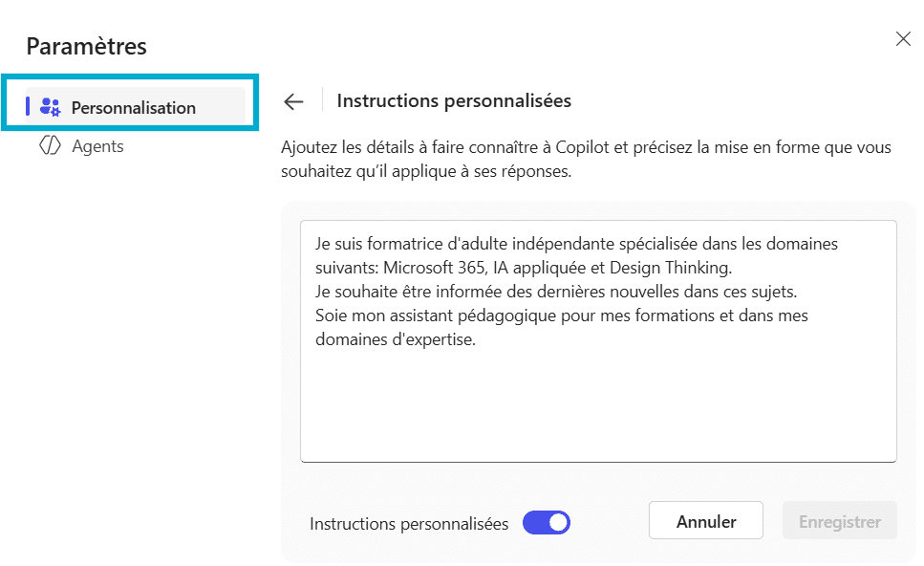The height and width of the screenshot is (566, 924).
Task: Disable the Instructions personnalisées switch
Action: pos(547,522)
